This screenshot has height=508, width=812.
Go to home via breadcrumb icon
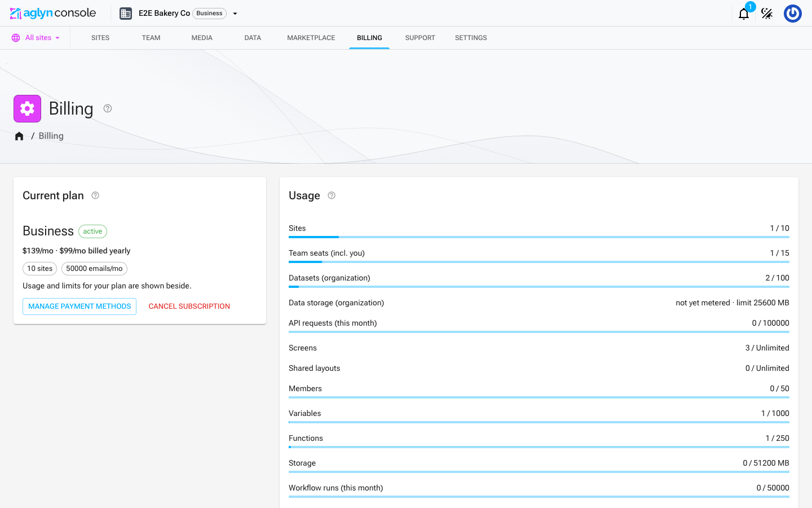coord(19,136)
